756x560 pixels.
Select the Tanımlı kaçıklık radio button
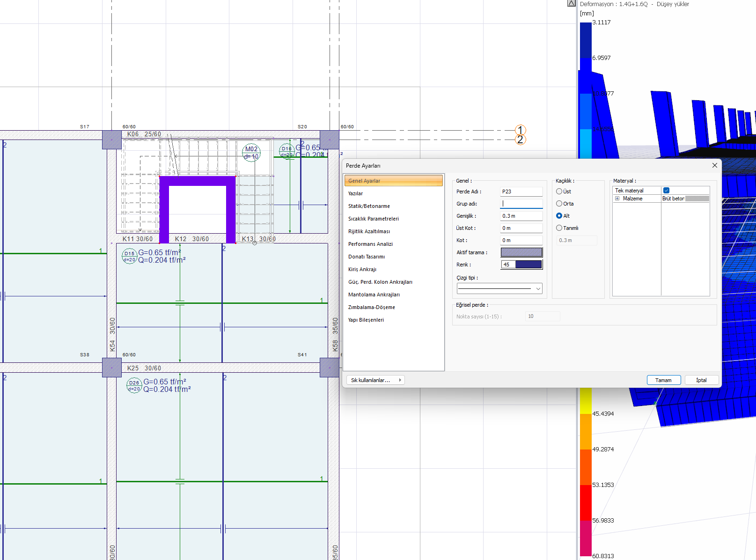click(559, 228)
